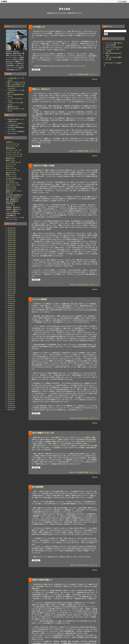Screen dimensions: 129x644
Task: Open post title 叔母の４回目の見舞い３
Action: pos(42,580)
